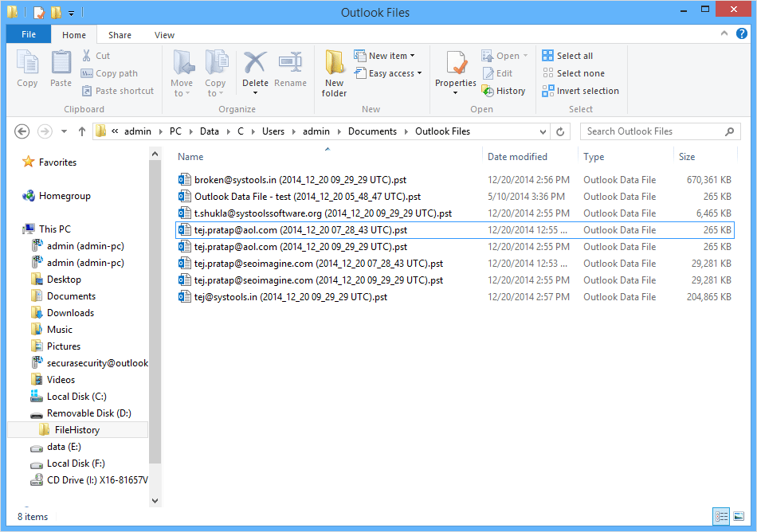The width and height of the screenshot is (757, 532).
Task: Open the Recent locations dropdown arrow
Action: click(64, 131)
